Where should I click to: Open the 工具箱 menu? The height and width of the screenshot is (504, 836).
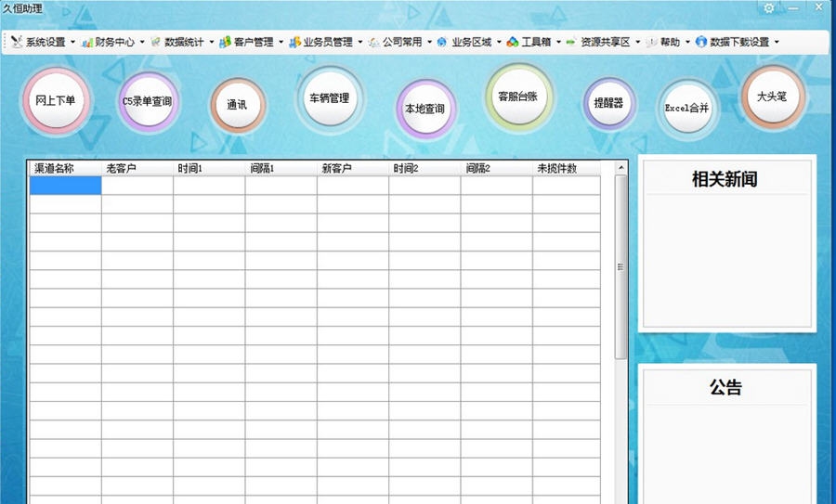point(536,42)
